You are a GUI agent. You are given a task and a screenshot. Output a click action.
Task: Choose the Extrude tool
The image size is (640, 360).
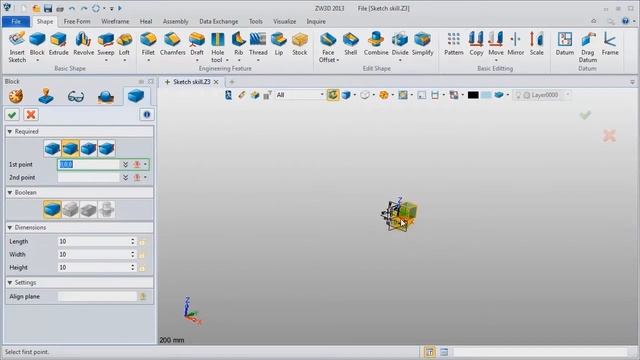(x=58, y=43)
